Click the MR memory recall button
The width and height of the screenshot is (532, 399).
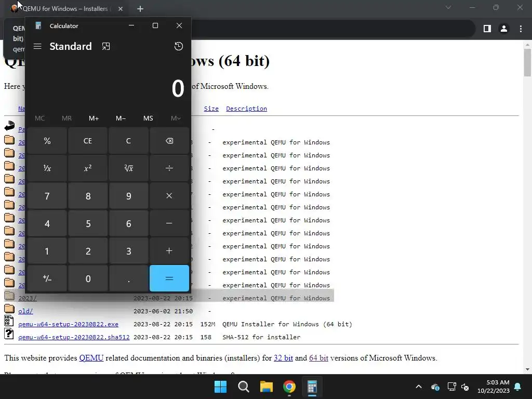click(x=67, y=118)
